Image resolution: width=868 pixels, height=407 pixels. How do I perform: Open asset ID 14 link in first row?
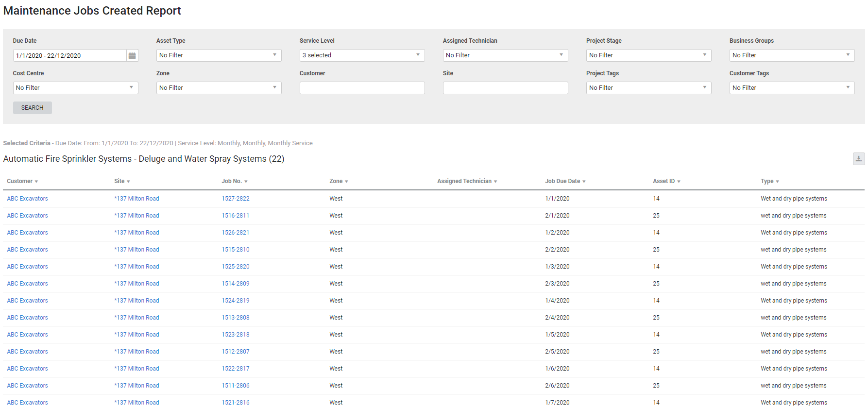656,199
